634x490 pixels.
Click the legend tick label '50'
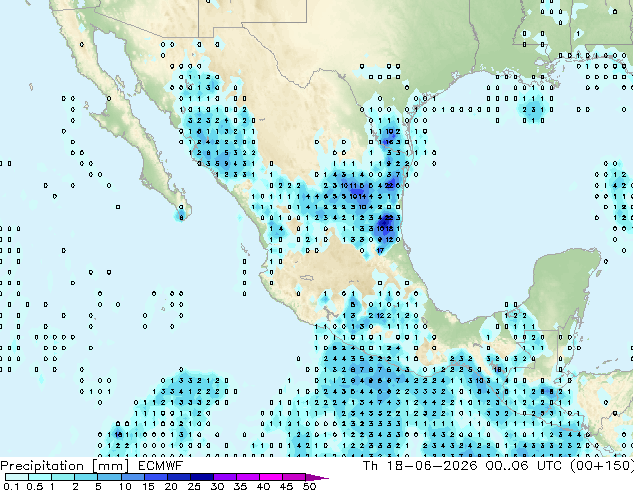[x=309, y=486]
